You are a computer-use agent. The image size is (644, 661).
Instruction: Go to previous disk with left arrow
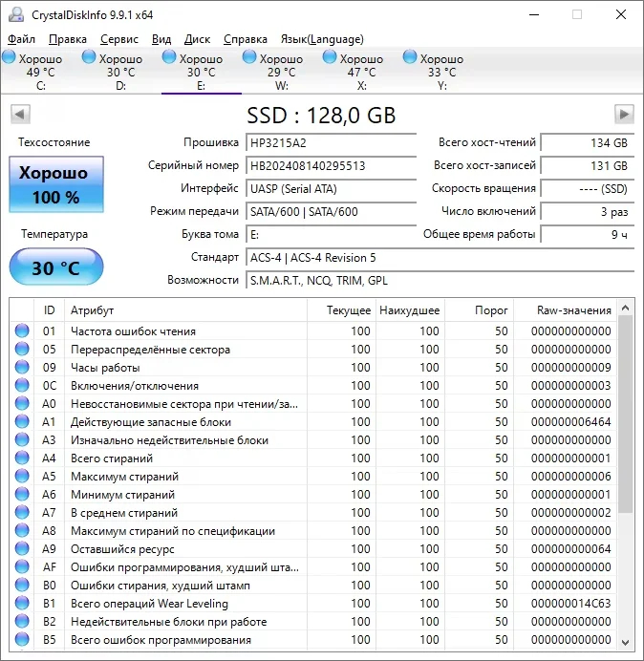(20, 115)
